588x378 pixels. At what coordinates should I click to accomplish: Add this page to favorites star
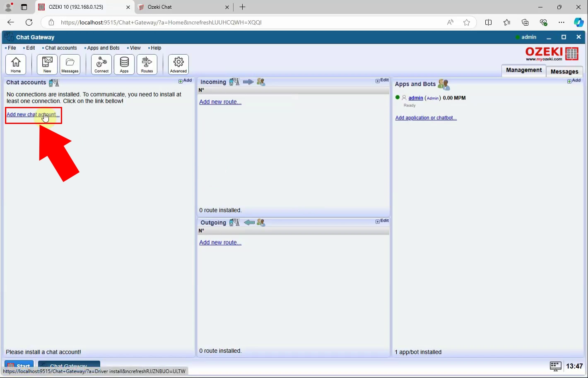[467, 22]
